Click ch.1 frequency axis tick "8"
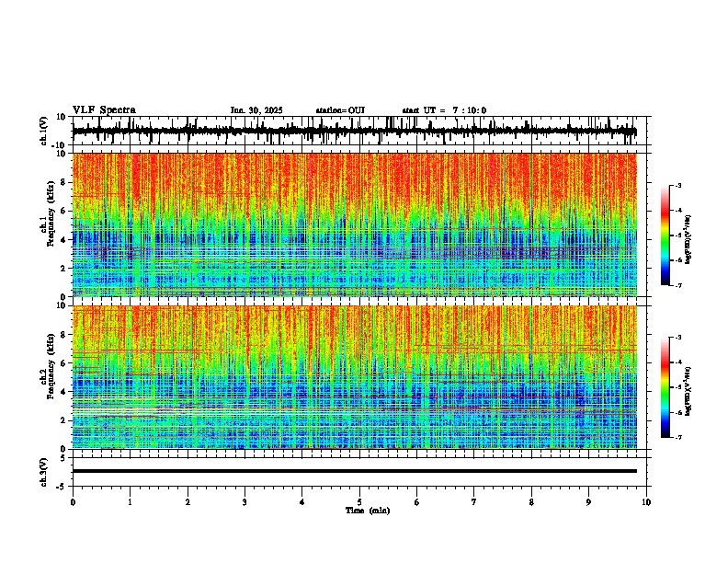Viewport: 728px width, 563px height. pos(64,182)
